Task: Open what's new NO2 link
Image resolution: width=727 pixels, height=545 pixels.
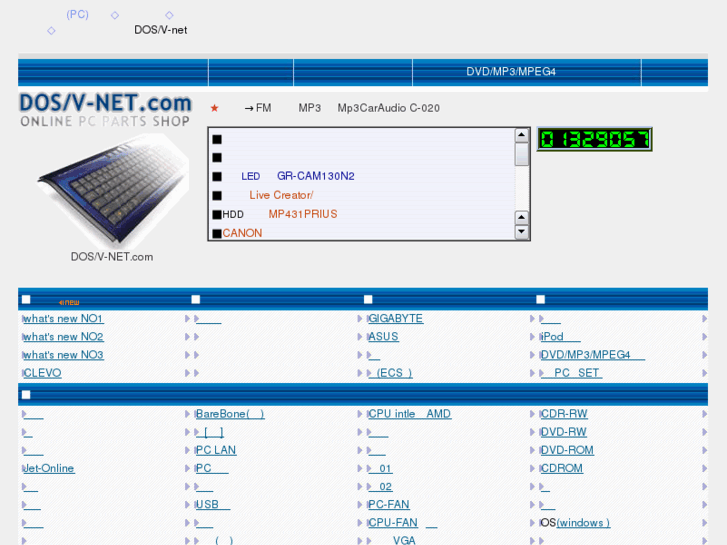Action: [x=64, y=337]
